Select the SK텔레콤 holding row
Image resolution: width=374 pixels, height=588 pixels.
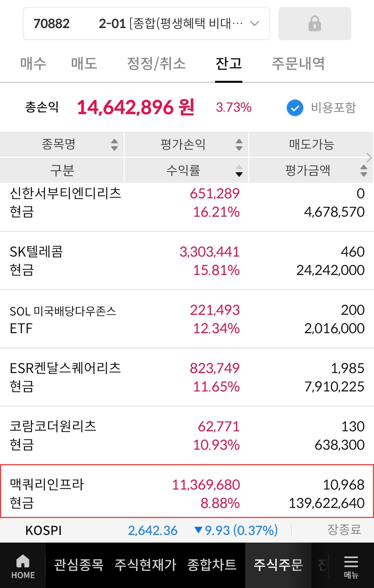[187, 261]
